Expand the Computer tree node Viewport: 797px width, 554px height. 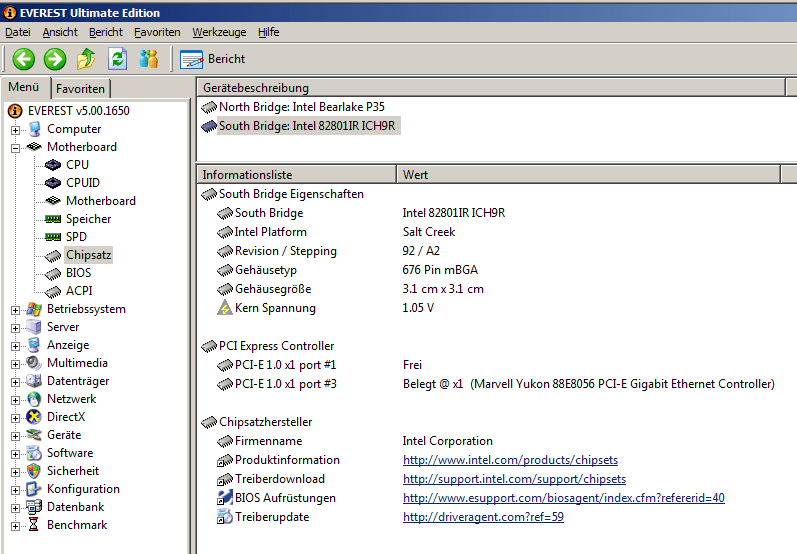pyautogui.click(x=15, y=130)
